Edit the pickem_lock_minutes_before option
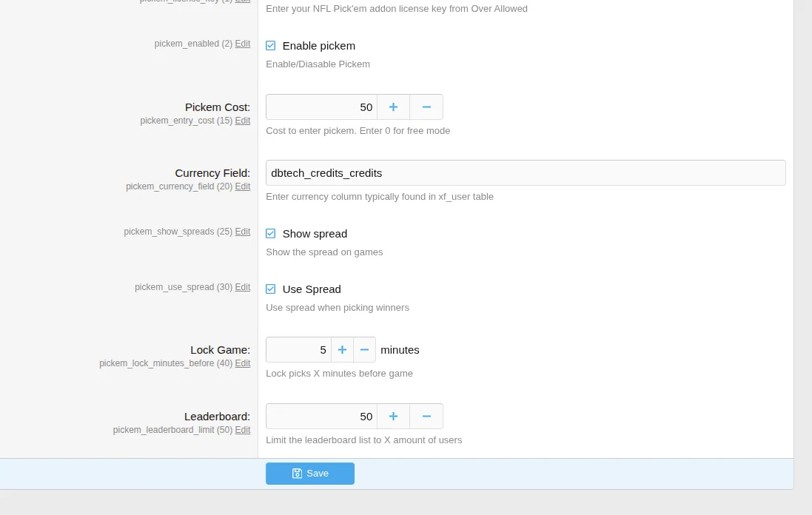Viewport: 812px width, 515px height. pyautogui.click(x=243, y=363)
